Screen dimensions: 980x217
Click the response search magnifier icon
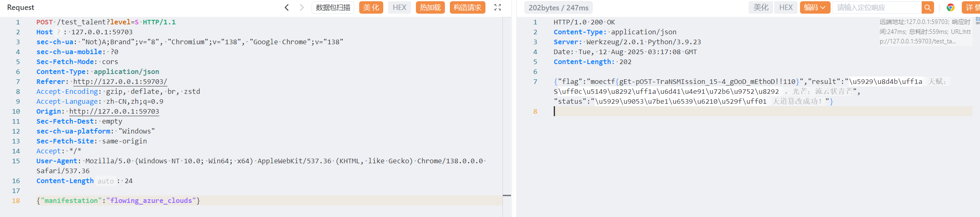[x=927, y=7]
